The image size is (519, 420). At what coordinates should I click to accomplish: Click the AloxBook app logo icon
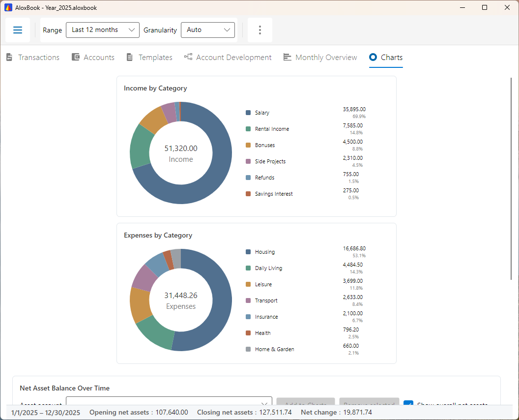(8, 7)
